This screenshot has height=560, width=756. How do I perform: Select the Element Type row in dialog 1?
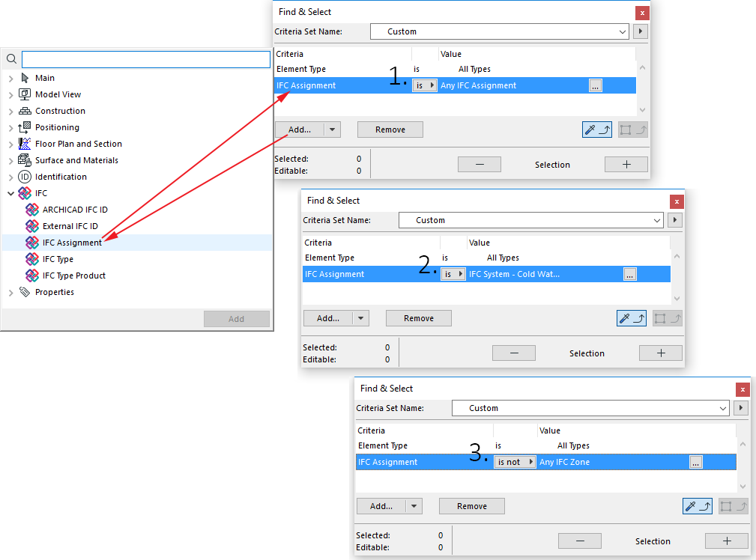pos(455,69)
